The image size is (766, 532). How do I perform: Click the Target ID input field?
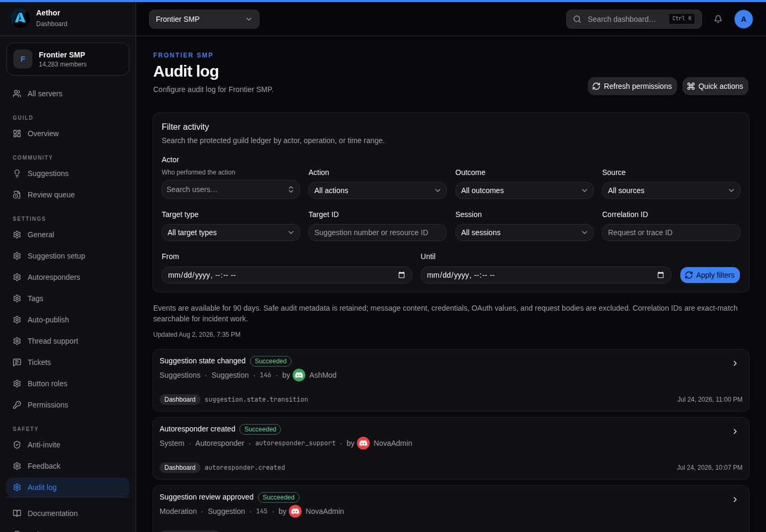378,232
